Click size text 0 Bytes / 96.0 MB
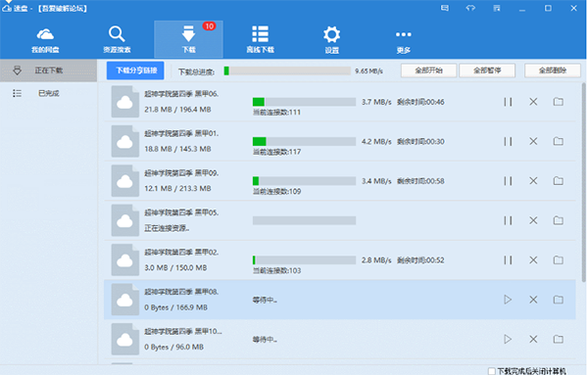This screenshot has width=588, height=375. (x=174, y=348)
